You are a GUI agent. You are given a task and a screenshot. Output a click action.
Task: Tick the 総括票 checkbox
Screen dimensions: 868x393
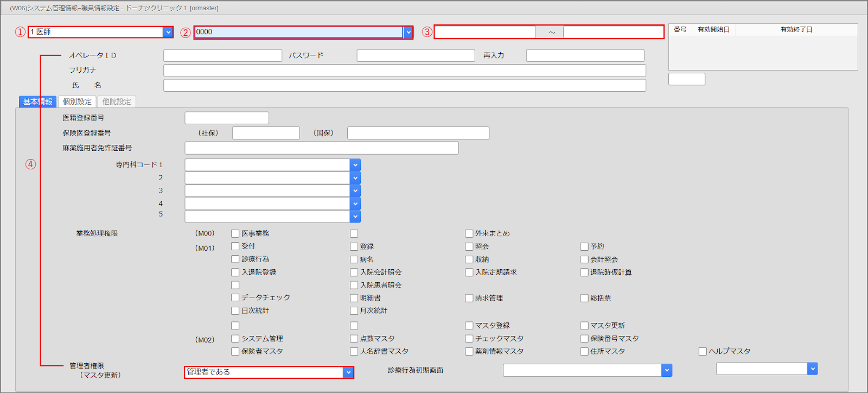click(x=584, y=298)
